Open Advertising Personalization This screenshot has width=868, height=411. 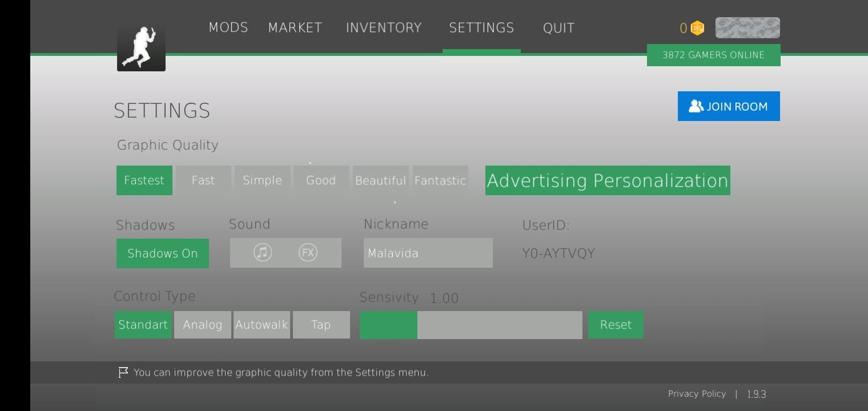608,180
